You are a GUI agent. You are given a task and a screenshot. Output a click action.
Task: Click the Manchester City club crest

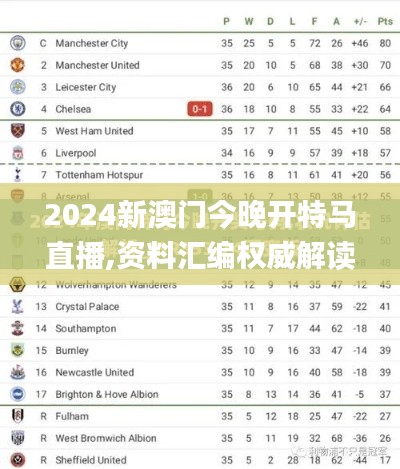[17, 43]
